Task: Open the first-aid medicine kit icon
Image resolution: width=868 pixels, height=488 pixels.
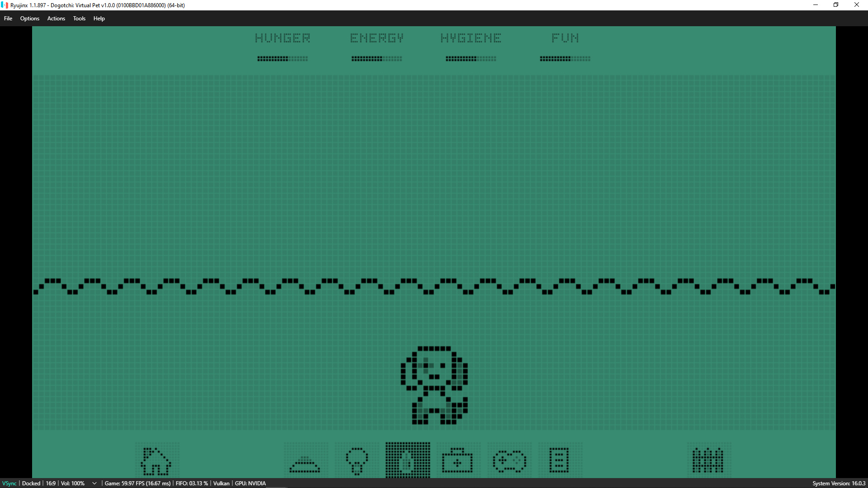Action: 457,461
